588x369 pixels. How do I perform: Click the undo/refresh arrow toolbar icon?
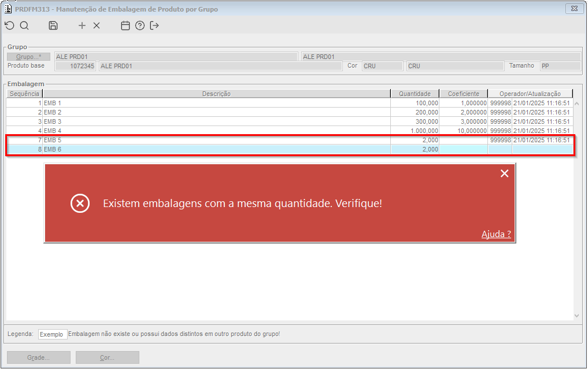pos(9,25)
